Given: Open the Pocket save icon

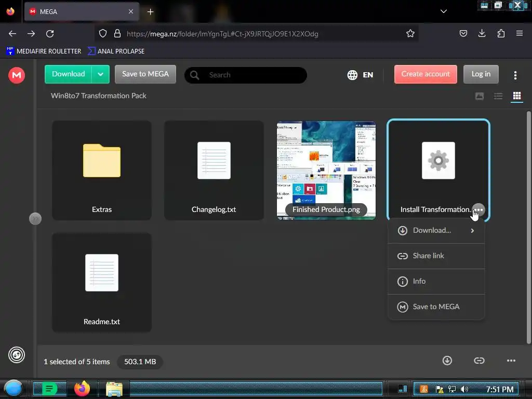Looking at the screenshot, I should (463, 33).
